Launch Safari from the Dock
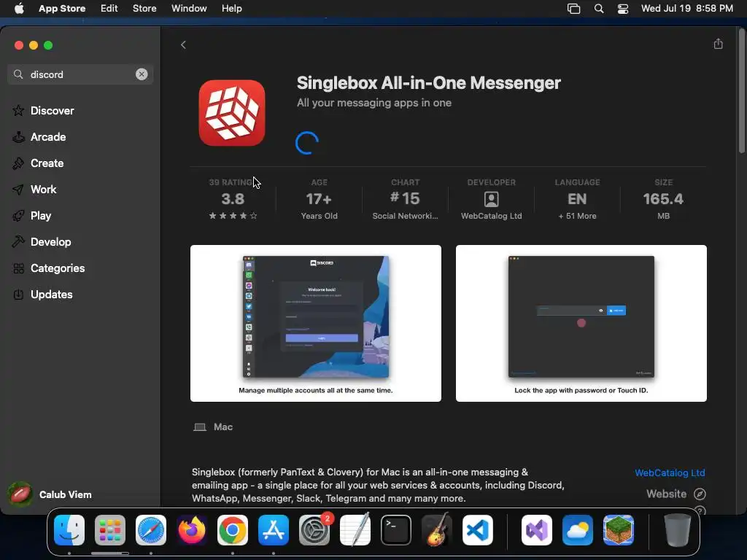The width and height of the screenshot is (747, 560). pyautogui.click(x=151, y=530)
